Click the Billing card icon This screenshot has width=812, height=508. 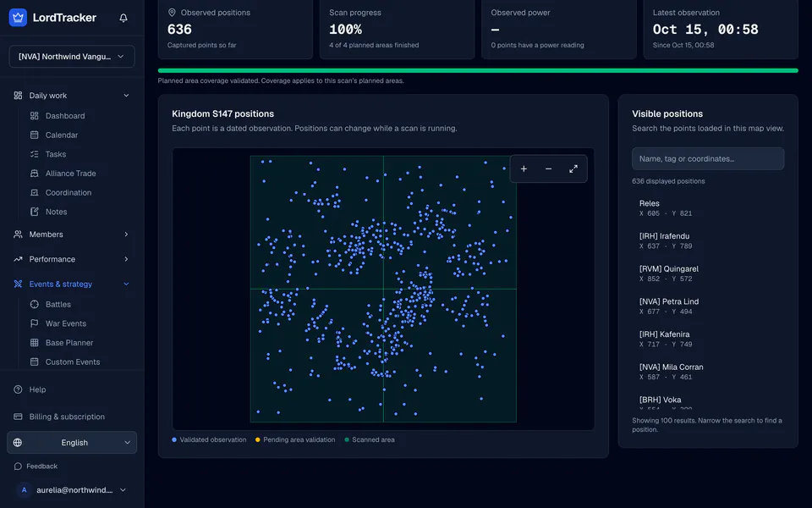coord(18,417)
